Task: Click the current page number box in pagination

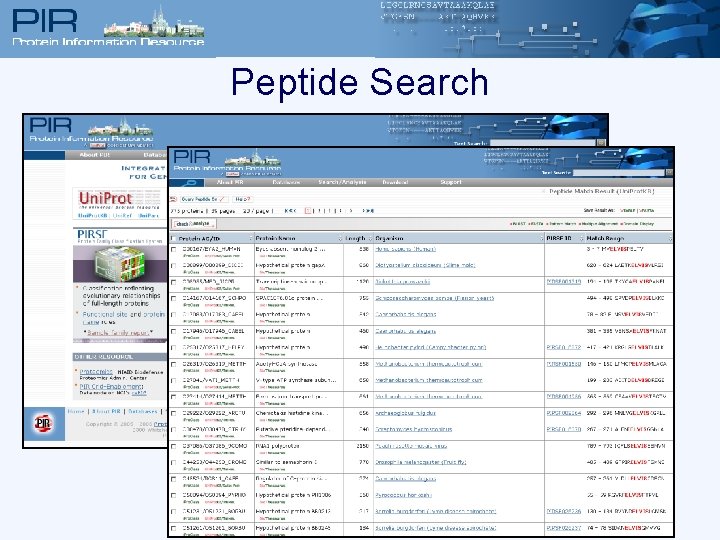Action: coord(308,211)
